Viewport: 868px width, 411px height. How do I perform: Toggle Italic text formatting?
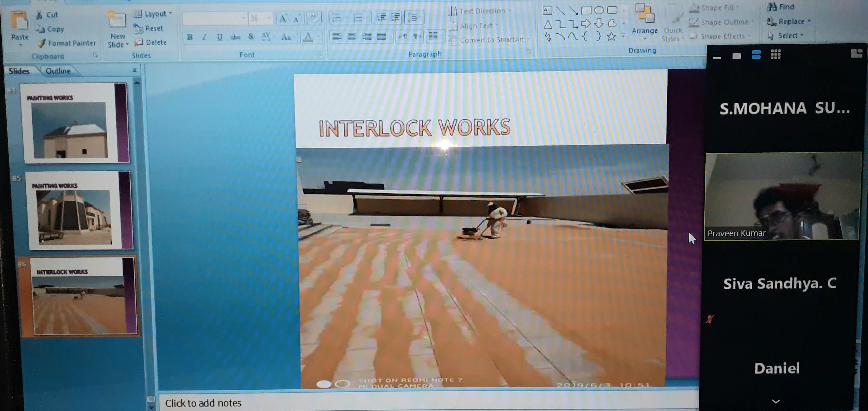(204, 37)
